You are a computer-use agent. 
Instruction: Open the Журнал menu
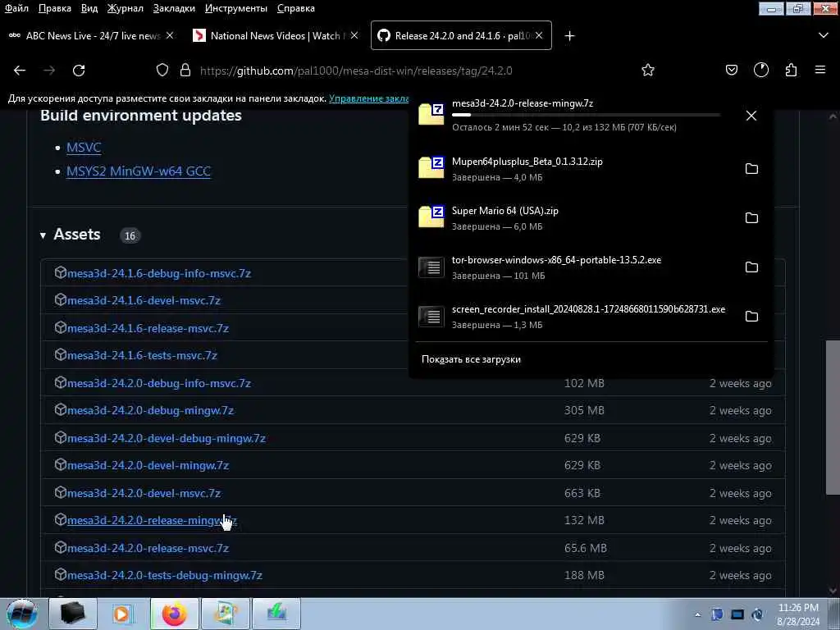pos(125,8)
